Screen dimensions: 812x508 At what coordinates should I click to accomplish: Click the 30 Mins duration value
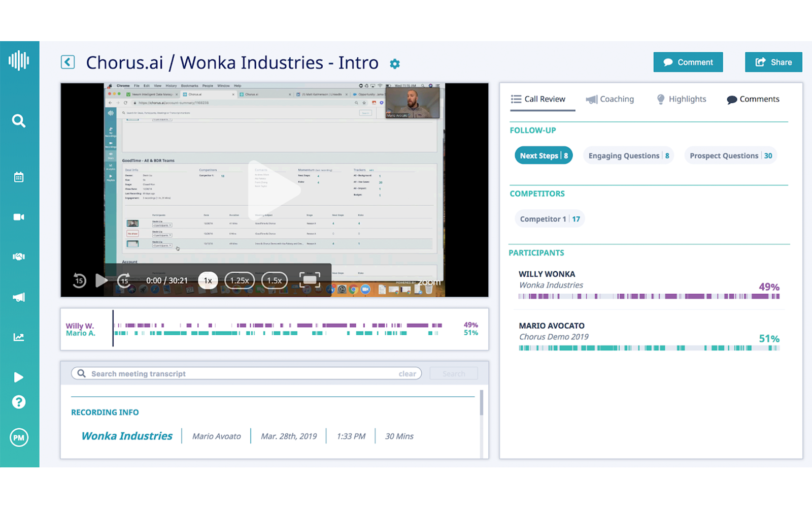point(399,436)
